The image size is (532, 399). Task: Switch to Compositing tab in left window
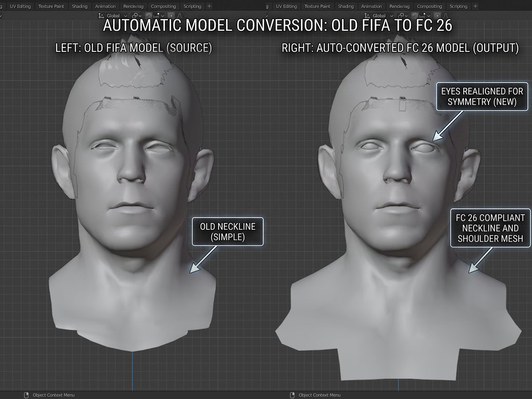pos(163,6)
